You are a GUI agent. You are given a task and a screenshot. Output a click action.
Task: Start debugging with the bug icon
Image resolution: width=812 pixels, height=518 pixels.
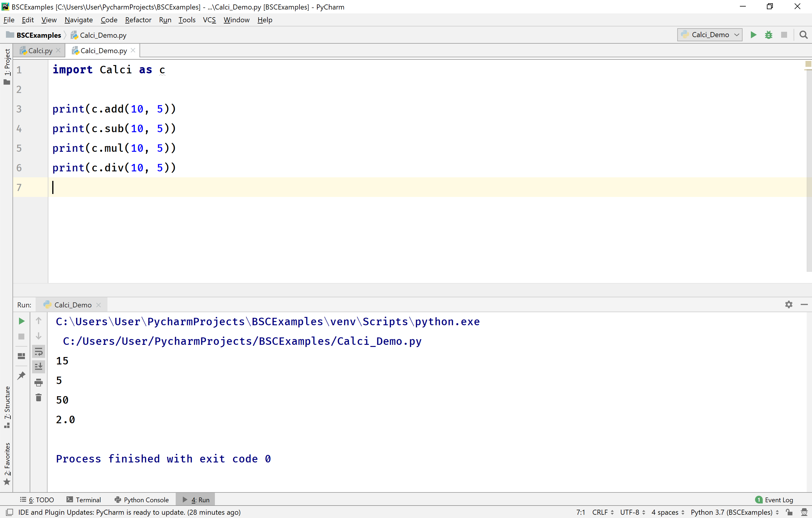click(x=769, y=35)
